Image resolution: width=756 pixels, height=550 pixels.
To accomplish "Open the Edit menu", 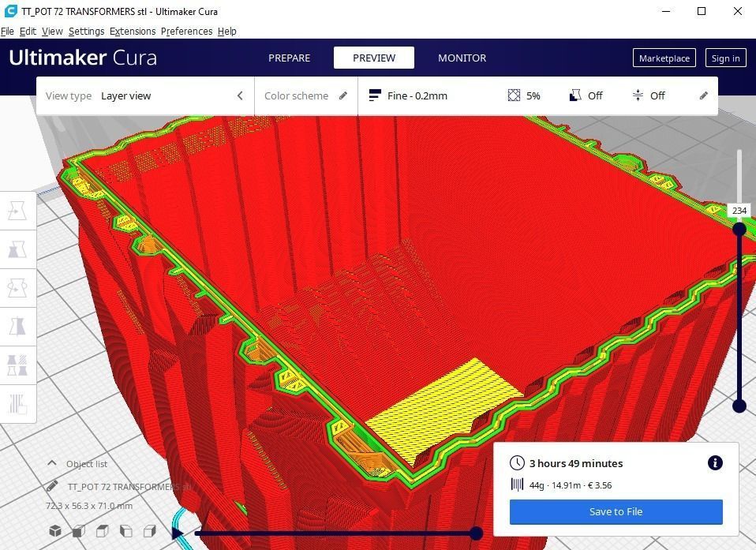I will 28,31.
